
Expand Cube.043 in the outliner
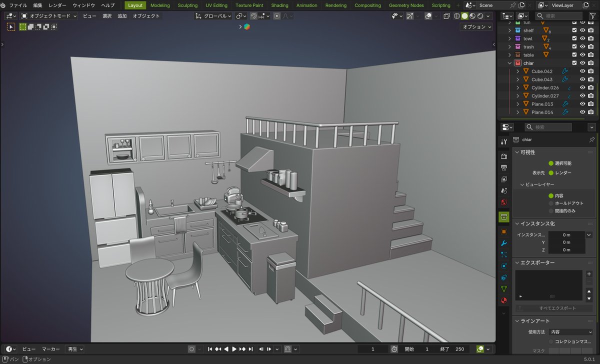pos(517,79)
